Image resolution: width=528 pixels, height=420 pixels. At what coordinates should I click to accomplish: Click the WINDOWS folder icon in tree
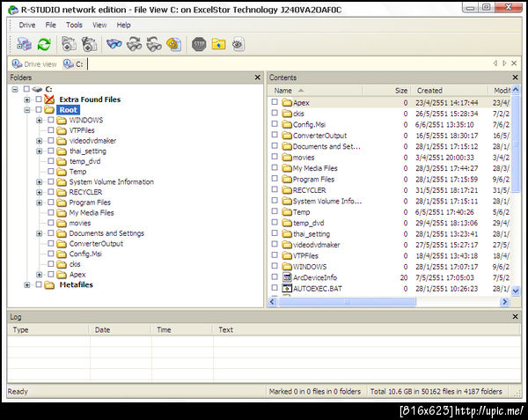(62, 121)
